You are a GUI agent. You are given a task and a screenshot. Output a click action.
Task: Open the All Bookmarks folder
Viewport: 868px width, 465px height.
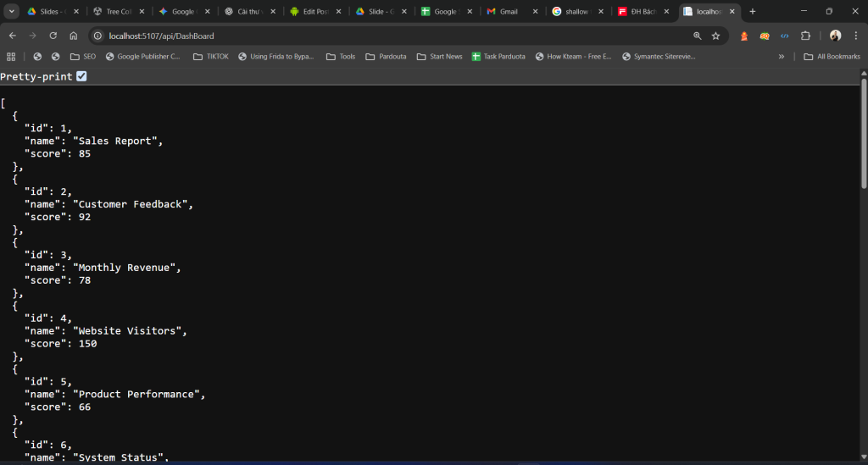click(831, 57)
